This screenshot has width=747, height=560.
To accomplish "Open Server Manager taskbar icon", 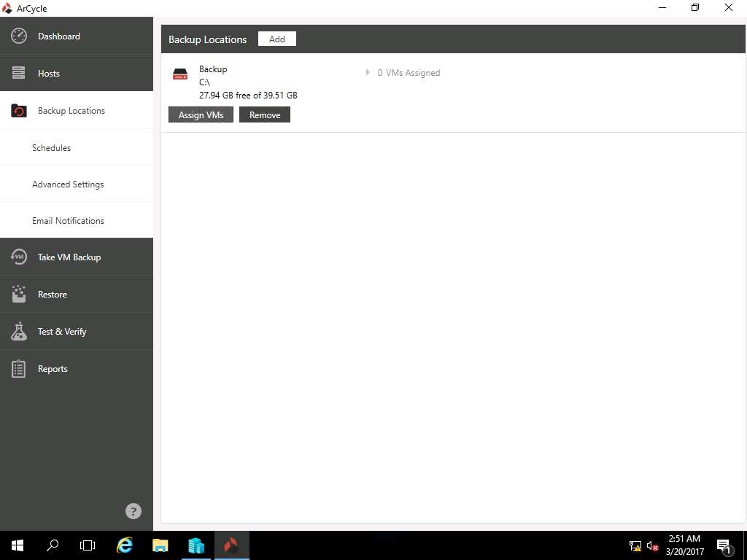I will [196, 545].
